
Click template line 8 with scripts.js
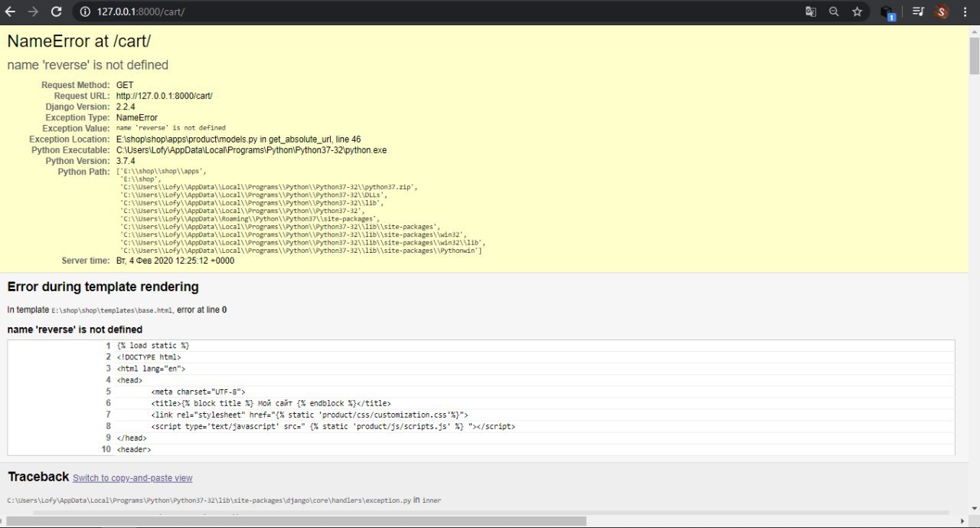coord(333,426)
